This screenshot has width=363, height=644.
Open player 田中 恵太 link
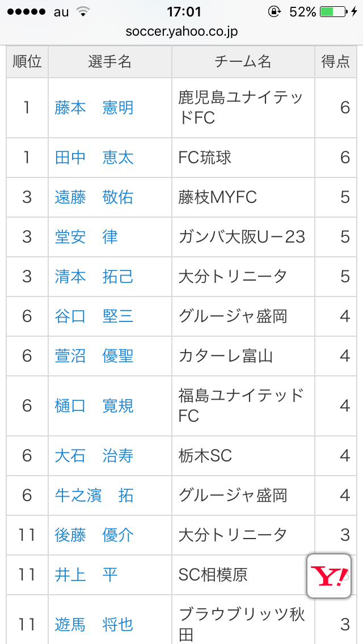tap(94, 158)
